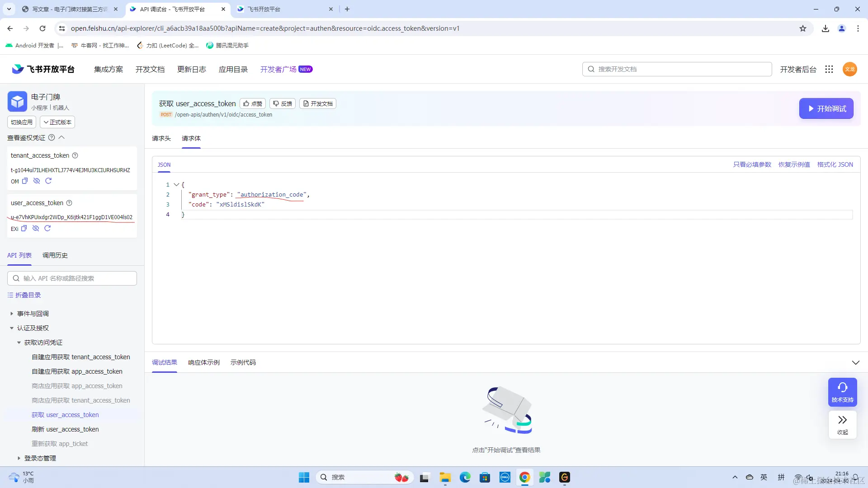
Task: Open the 正式版本 version dropdown
Action: pyautogui.click(x=57, y=122)
